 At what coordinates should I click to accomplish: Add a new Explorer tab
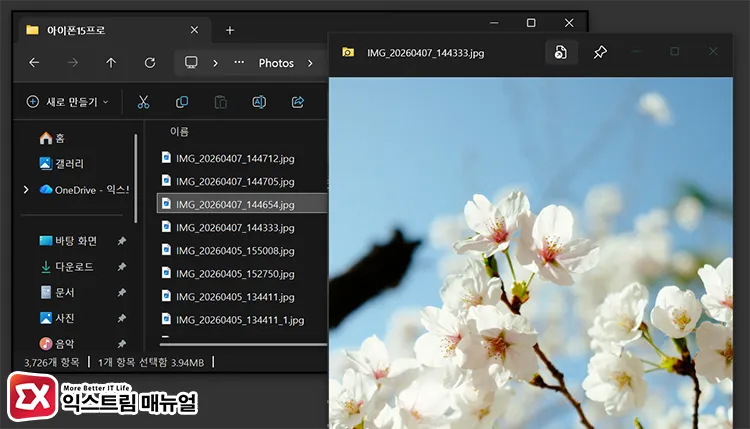click(x=230, y=31)
